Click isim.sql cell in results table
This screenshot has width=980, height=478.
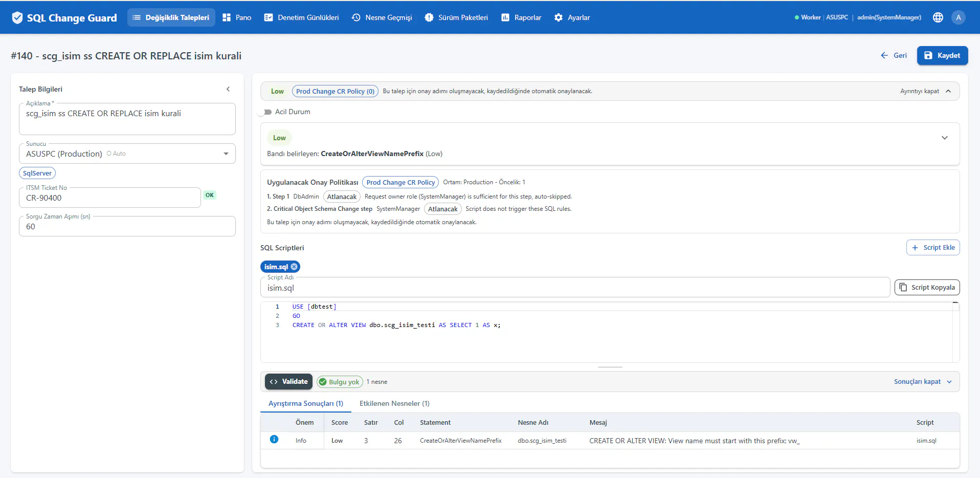(x=926, y=441)
